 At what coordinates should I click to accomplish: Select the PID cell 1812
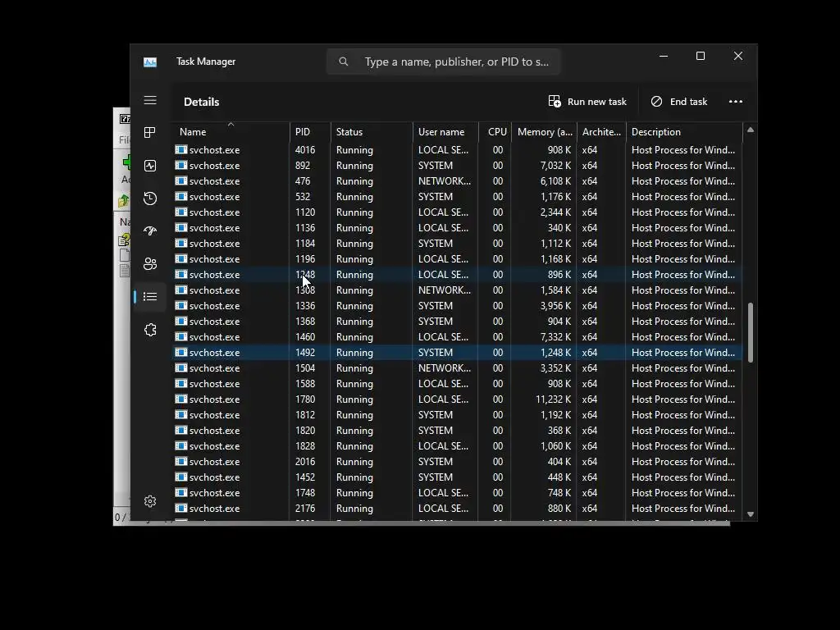point(305,414)
